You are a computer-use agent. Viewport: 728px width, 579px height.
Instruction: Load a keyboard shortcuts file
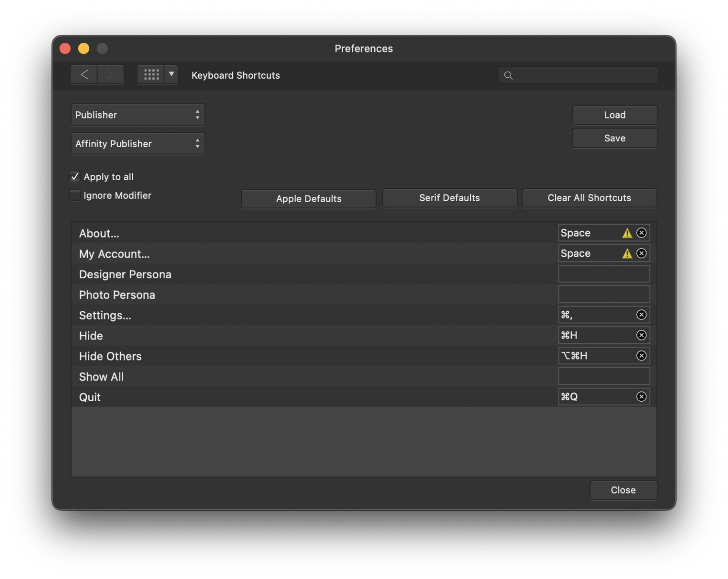pyautogui.click(x=614, y=115)
